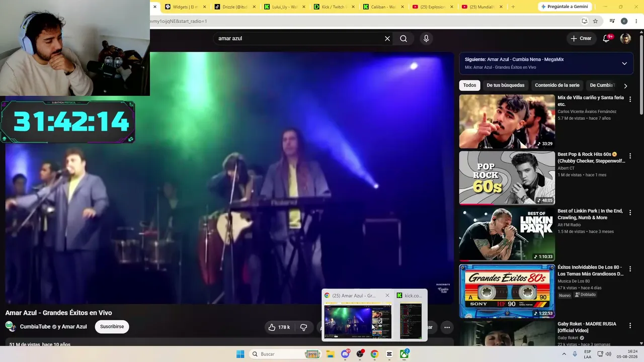This screenshot has width=644, height=362.
Task: Click the install app icon in address bar
Action: pos(584,21)
